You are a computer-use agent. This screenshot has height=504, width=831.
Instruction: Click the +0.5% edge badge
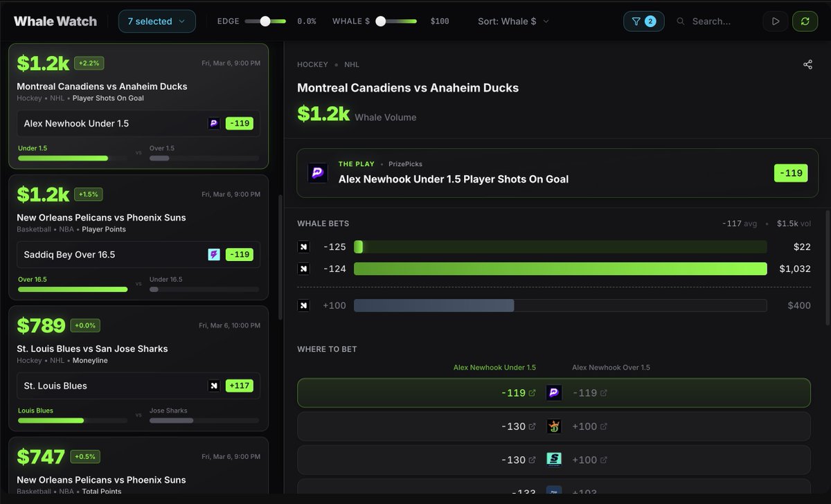pyautogui.click(x=84, y=456)
